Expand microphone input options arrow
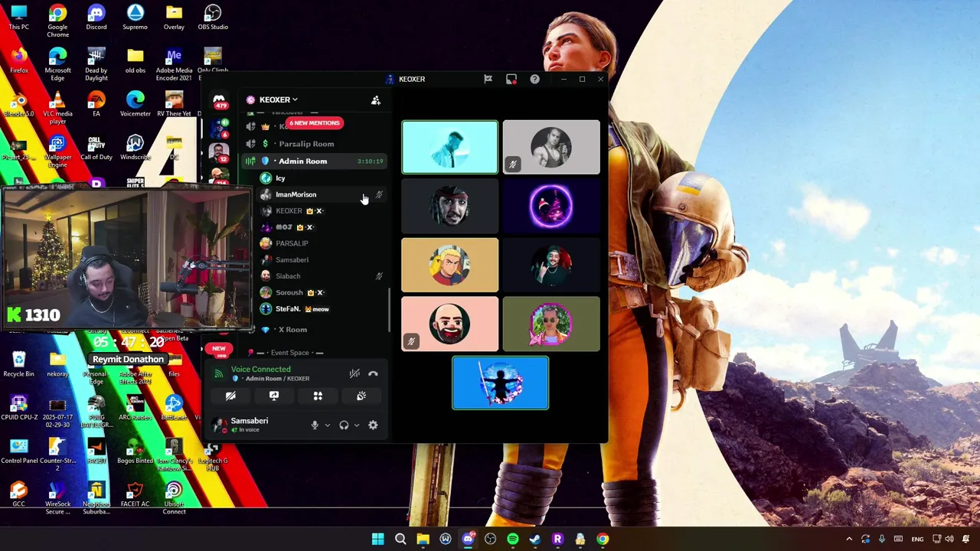This screenshot has width=980, height=551. [x=327, y=425]
